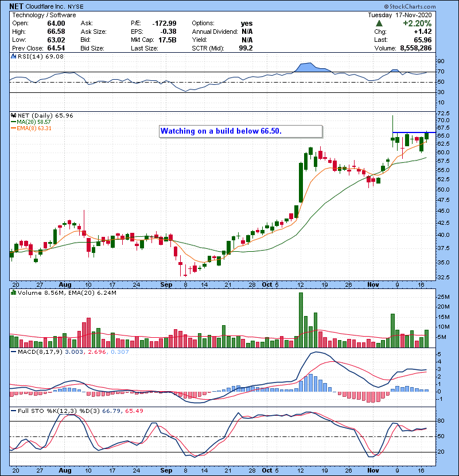Click the 90 level on the RSI axis
Viewport: 459px width, 476px height.
[x=441, y=61]
